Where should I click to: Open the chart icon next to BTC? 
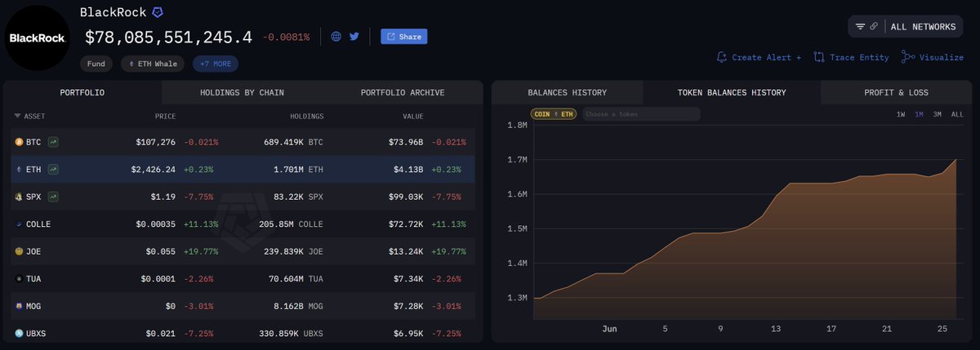pos(52,142)
